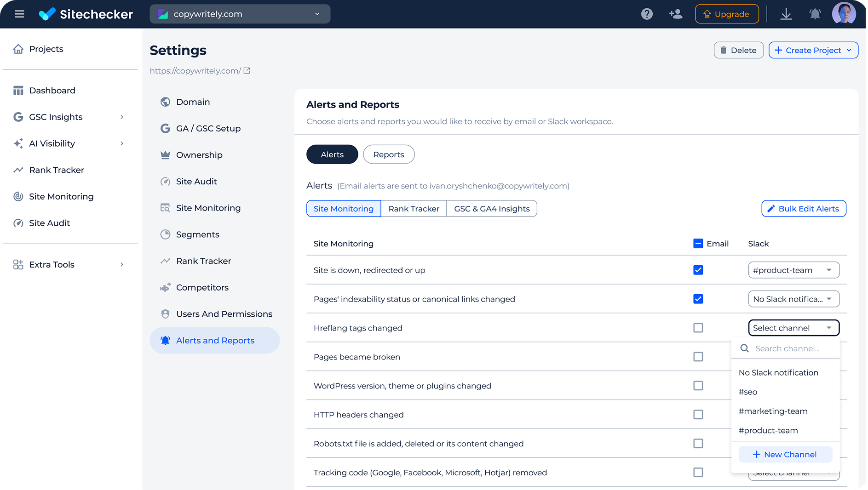Click the Upgrade button
868x490 pixels.
(x=727, y=14)
